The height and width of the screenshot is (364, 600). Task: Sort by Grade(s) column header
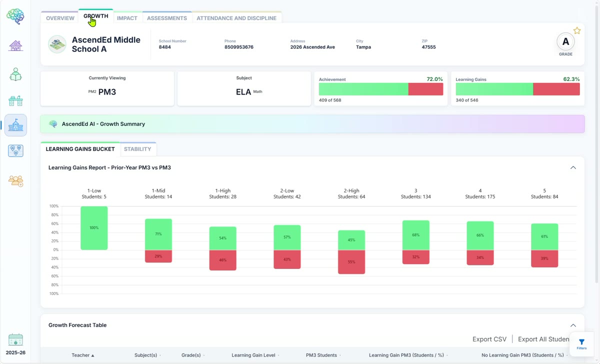coord(193,355)
